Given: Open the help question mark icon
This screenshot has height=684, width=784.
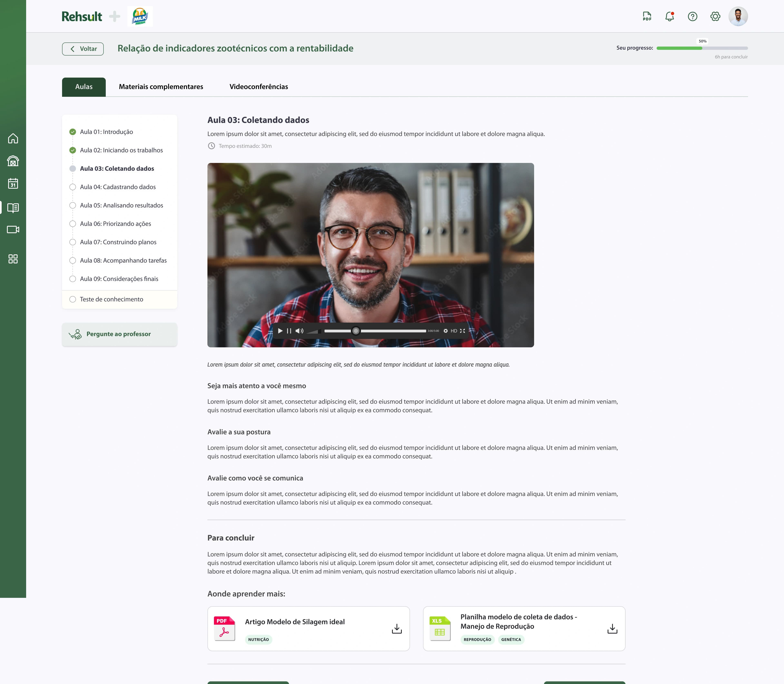Looking at the screenshot, I should [x=692, y=16].
